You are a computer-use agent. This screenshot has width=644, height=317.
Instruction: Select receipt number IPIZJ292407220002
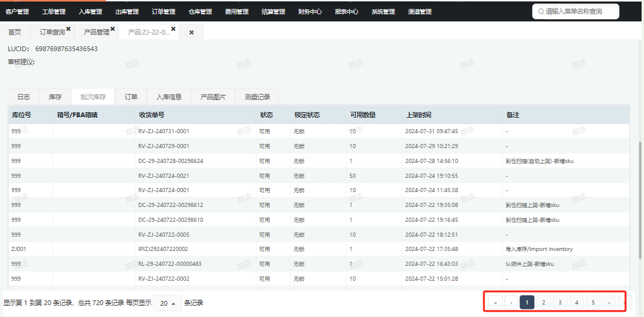(x=164, y=249)
